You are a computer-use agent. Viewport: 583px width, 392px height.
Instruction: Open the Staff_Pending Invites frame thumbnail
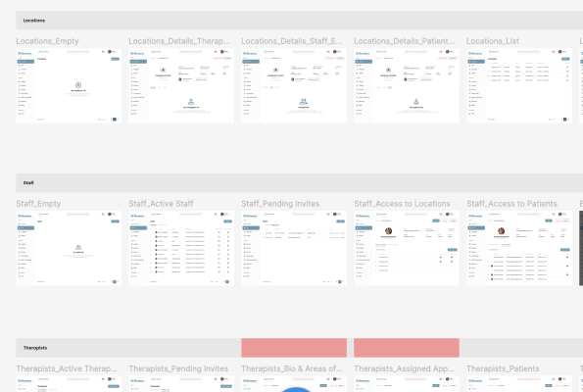tap(294, 248)
